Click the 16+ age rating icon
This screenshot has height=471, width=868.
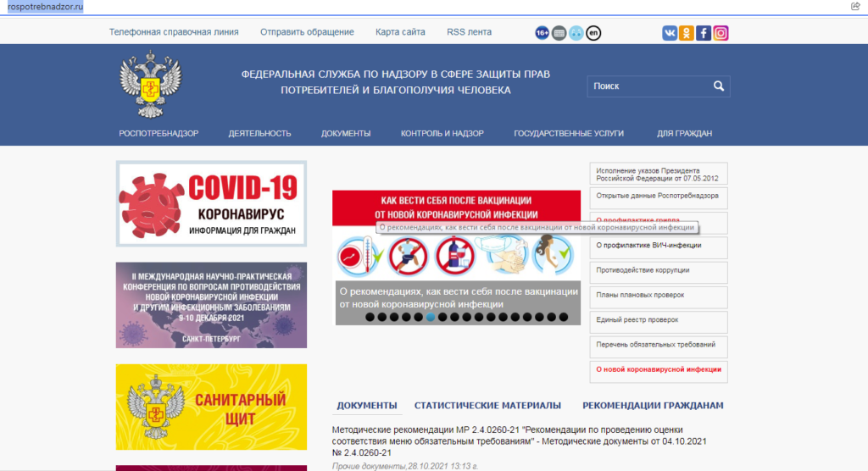click(x=542, y=33)
